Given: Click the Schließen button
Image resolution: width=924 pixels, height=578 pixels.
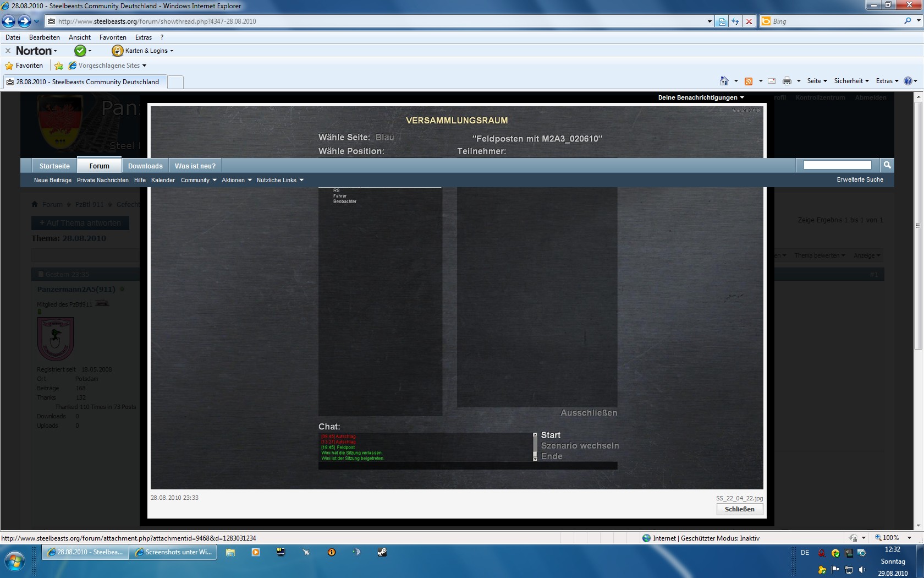Looking at the screenshot, I should (739, 509).
